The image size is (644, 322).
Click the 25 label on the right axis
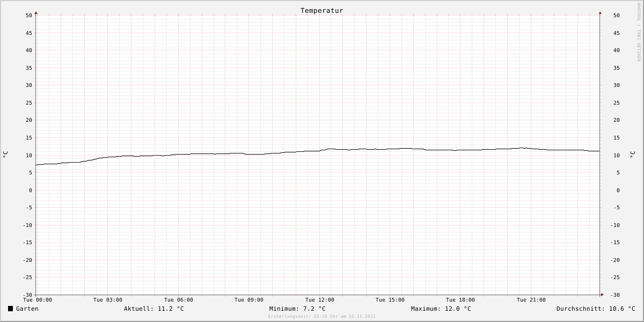tap(616, 103)
